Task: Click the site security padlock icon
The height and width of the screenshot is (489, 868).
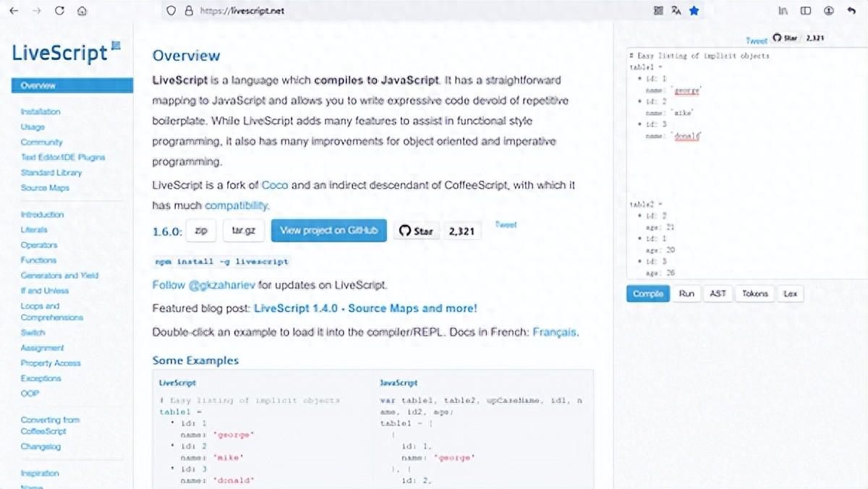Action: (x=189, y=11)
